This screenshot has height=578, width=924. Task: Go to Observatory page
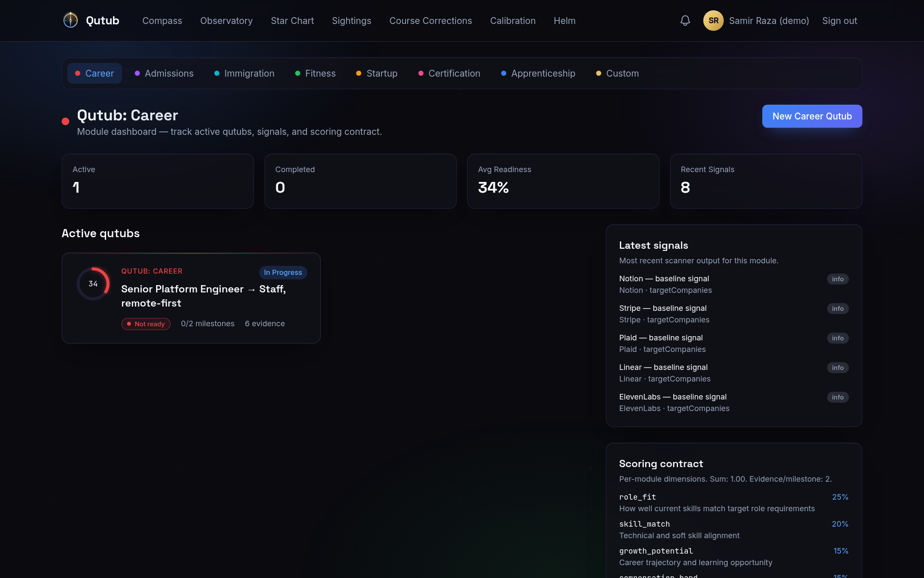[226, 21]
